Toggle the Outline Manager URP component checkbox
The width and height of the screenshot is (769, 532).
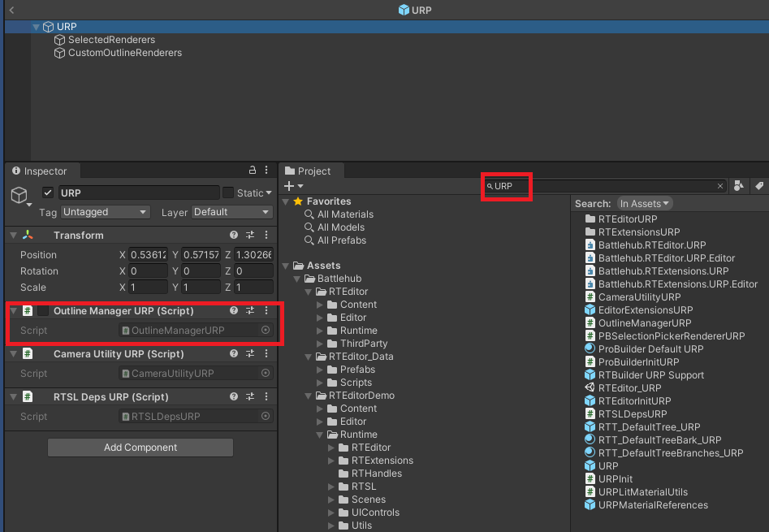tap(45, 311)
